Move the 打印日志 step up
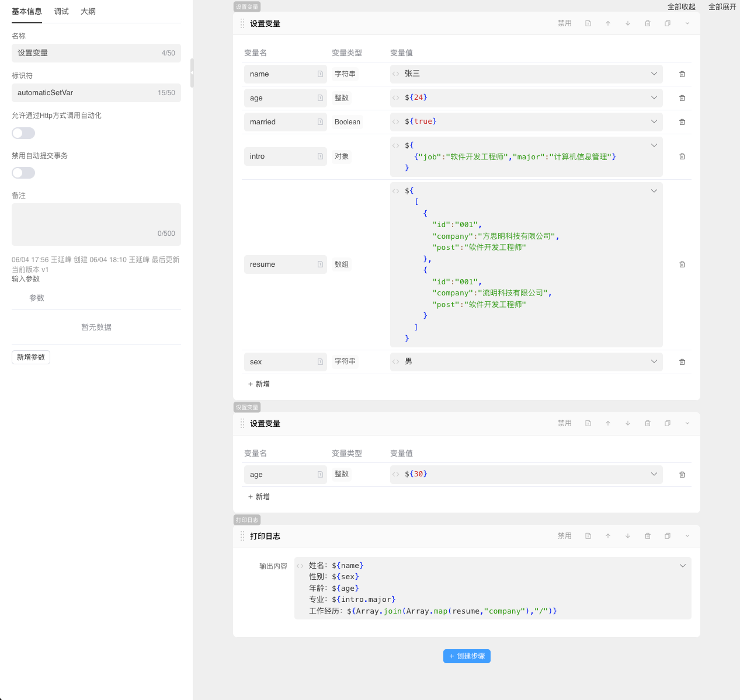This screenshot has height=700, width=740. tap(608, 536)
